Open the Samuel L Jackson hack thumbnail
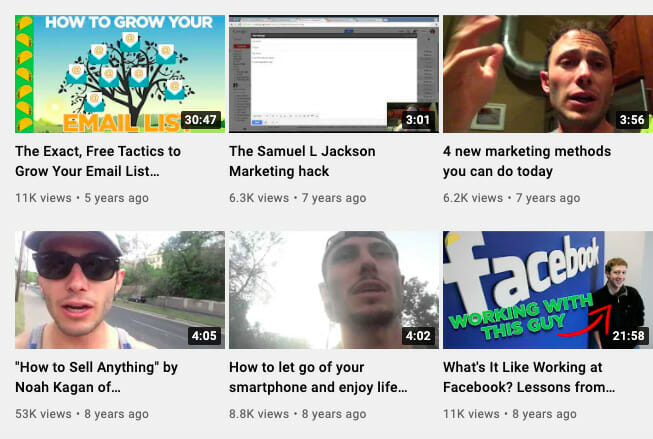Viewport: 653px width, 439px height. [334, 74]
